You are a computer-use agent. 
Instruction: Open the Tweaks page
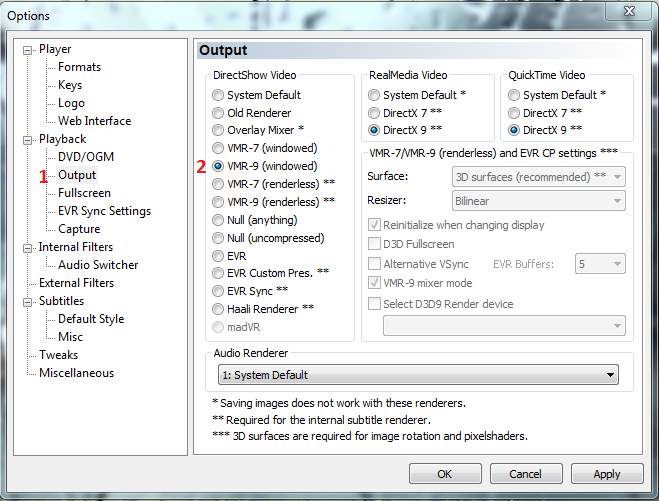[x=58, y=355]
